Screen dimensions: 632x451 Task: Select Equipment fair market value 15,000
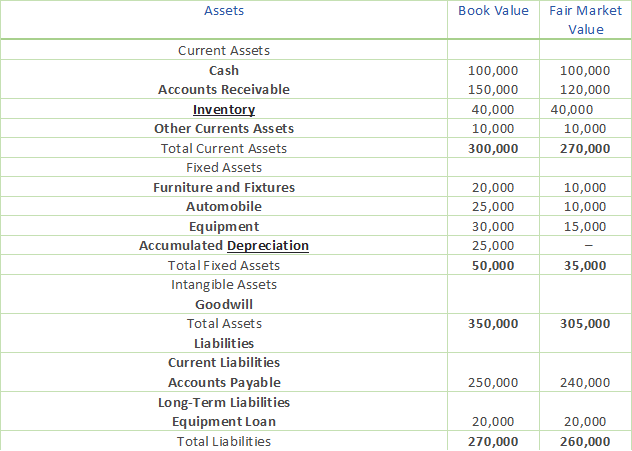click(585, 227)
